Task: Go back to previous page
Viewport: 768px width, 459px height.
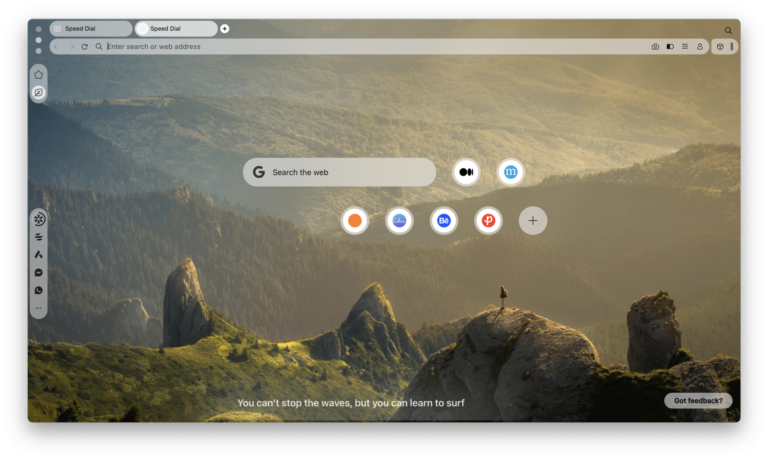Action: (x=56, y=47)
